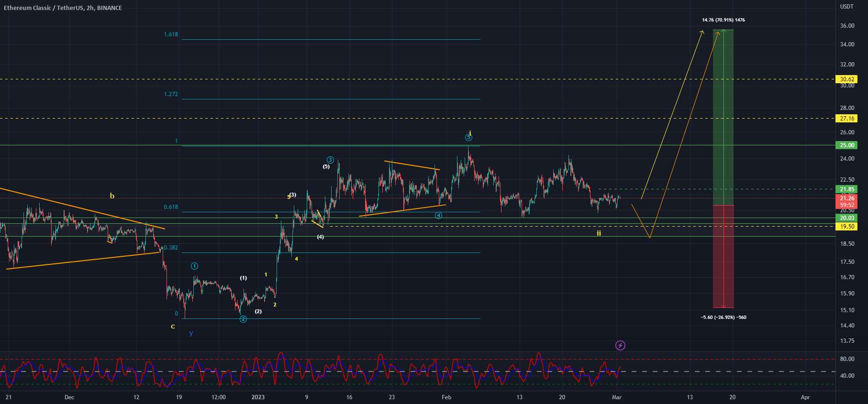Select the 21.85 green price label
Image resolution: width=868 pixels, height=404 pixels.
(847, 189)
